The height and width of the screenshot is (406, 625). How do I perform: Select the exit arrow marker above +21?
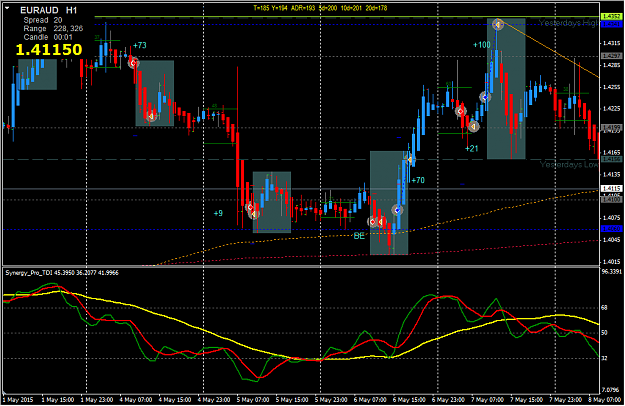tap(474, 127)
